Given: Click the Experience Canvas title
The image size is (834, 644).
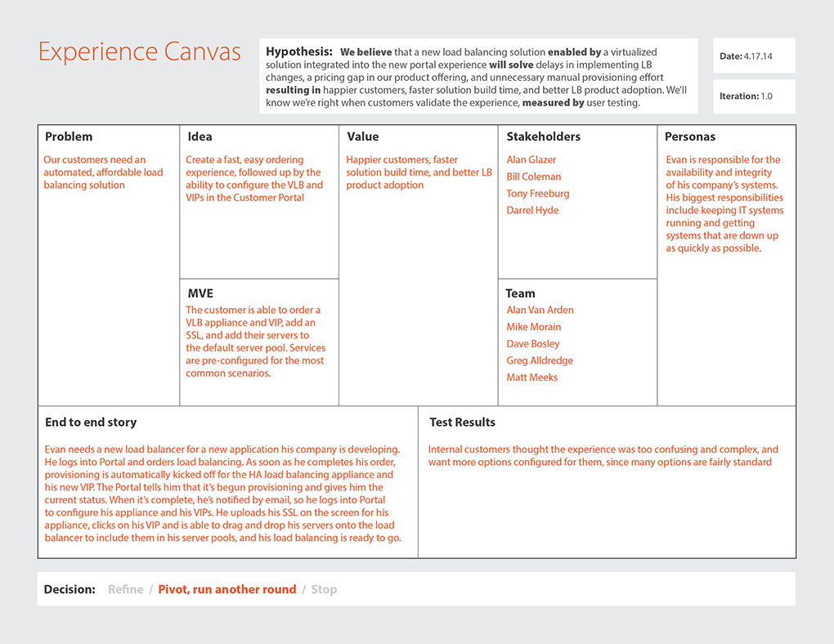Looking at the screenshot, I should [x=140, y=52].
